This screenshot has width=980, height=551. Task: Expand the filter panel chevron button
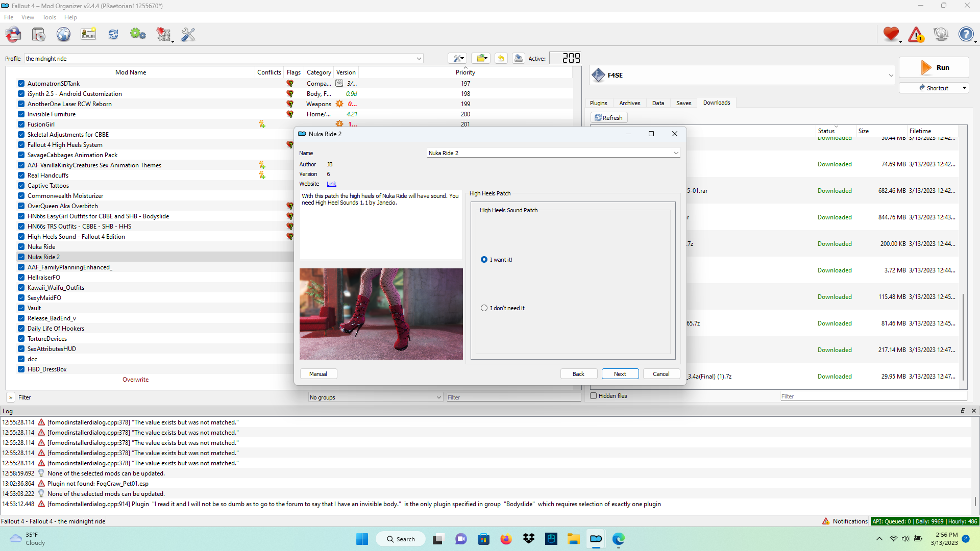point(11,397)
